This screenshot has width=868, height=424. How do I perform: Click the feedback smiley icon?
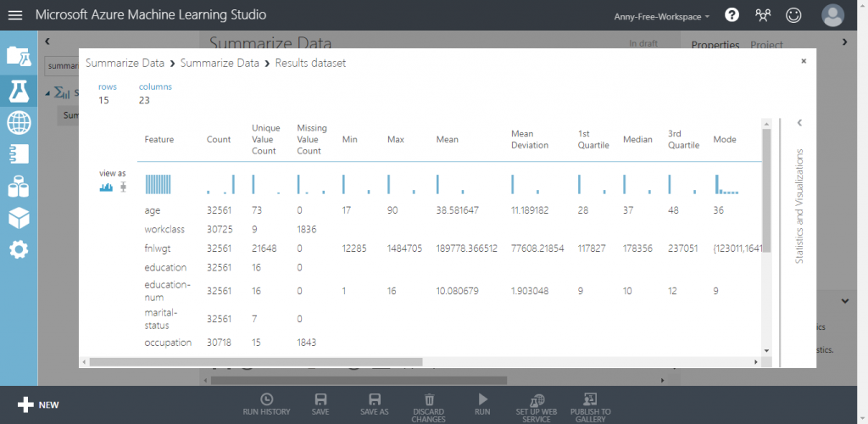[x=793, y=15]
